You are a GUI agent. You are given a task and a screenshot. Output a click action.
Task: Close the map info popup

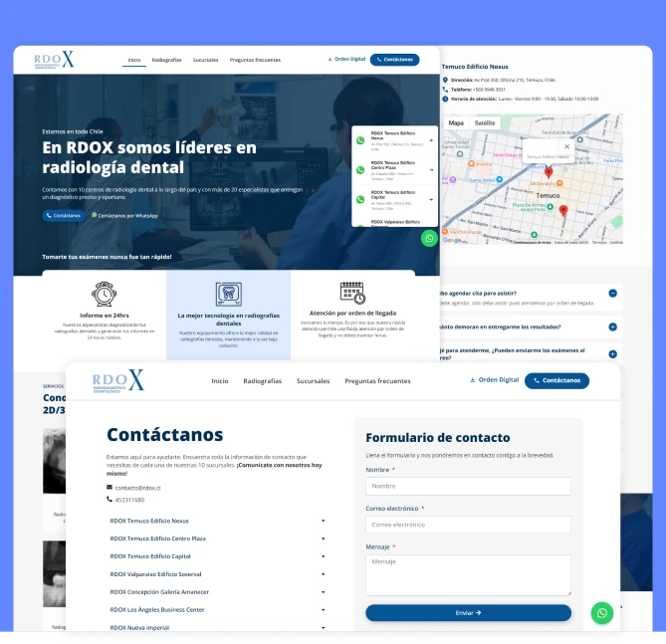click(567, 146)
